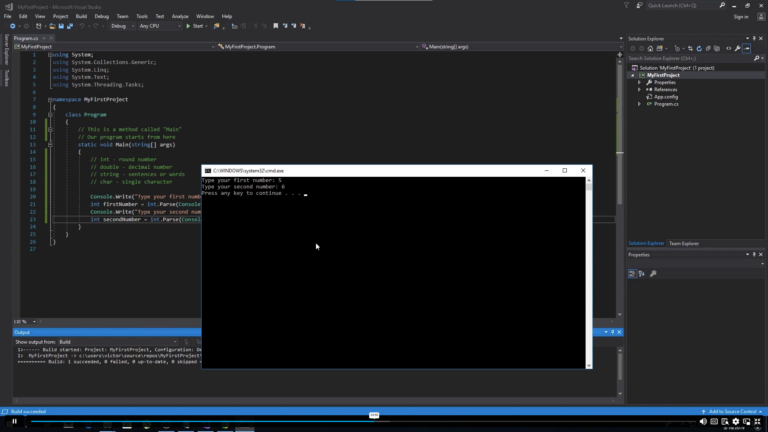Open the Debug configuration dropdown

[x=123, y=26]
